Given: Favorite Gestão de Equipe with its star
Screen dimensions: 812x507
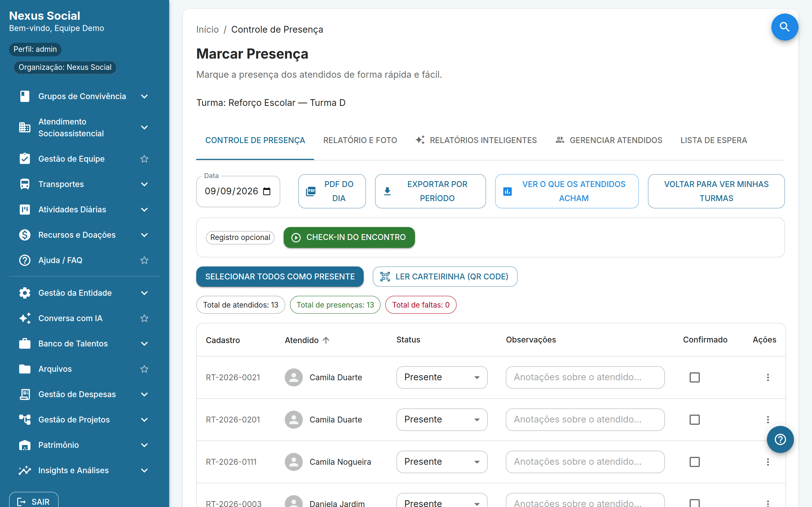Looking at the screenshot, I should coord(144,159).
